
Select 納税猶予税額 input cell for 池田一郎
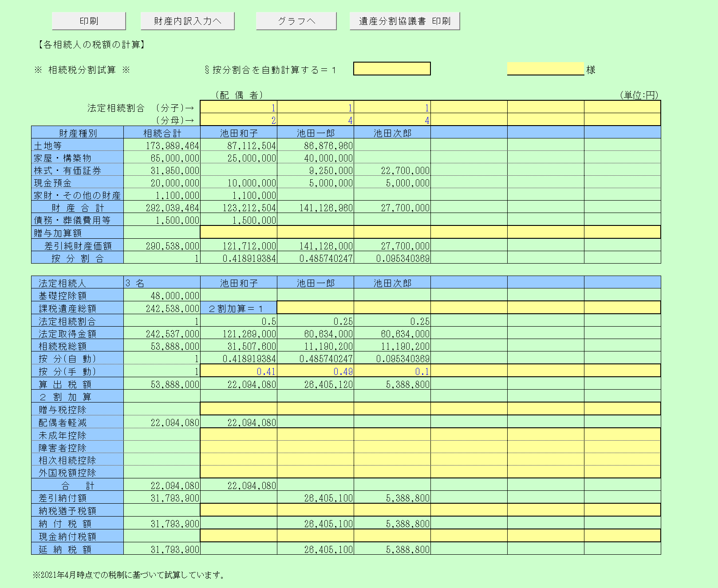(x=316, y=510)
